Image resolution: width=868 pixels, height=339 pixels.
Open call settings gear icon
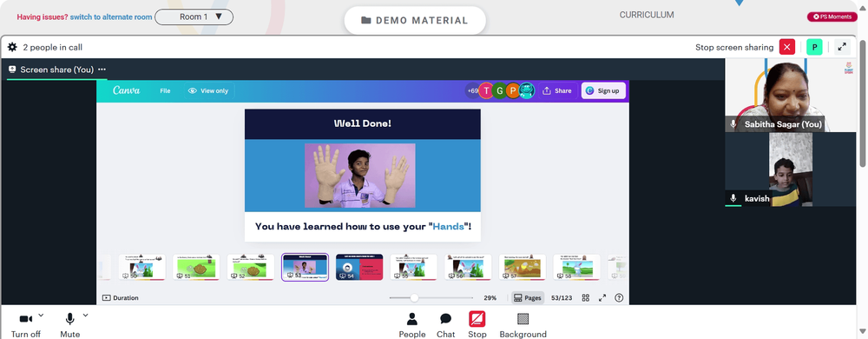[x=12, y=47]
